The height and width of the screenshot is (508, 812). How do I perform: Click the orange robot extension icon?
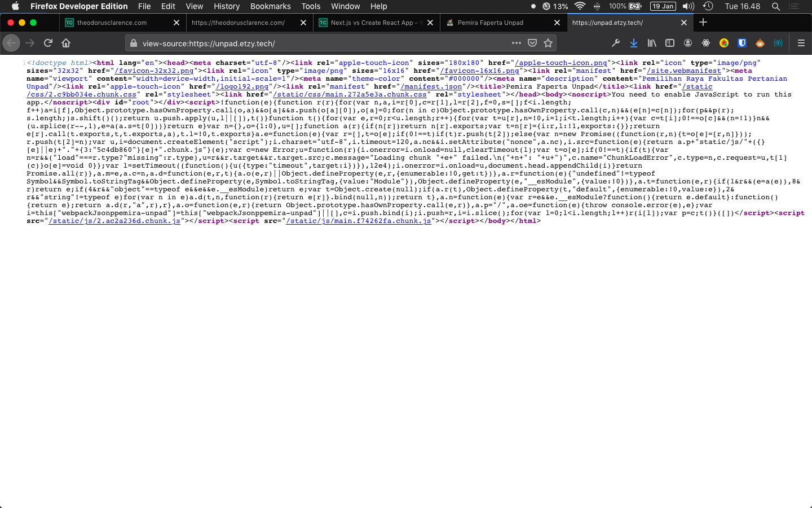point(760,43)
